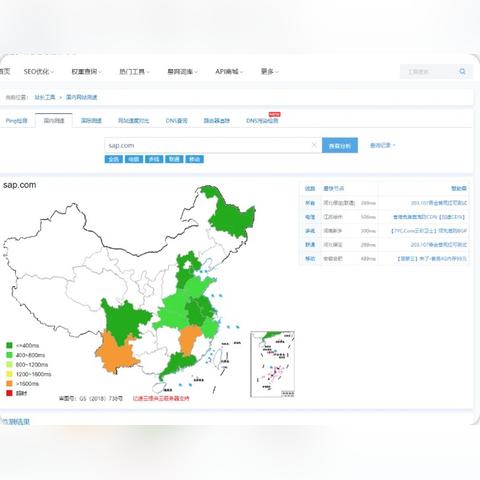Open the sponsor link in the 多线 table row
This screenshot has width=480, height=480.
[x=429, y=231]
